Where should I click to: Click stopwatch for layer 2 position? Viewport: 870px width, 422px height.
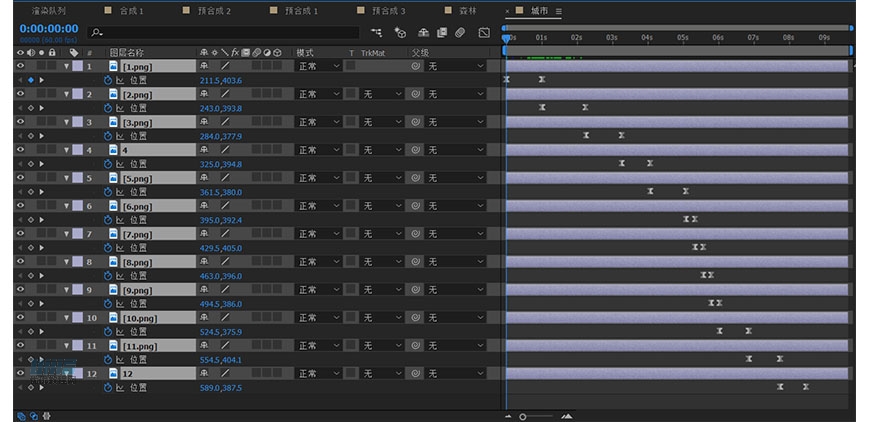click(x=108, y=108)
